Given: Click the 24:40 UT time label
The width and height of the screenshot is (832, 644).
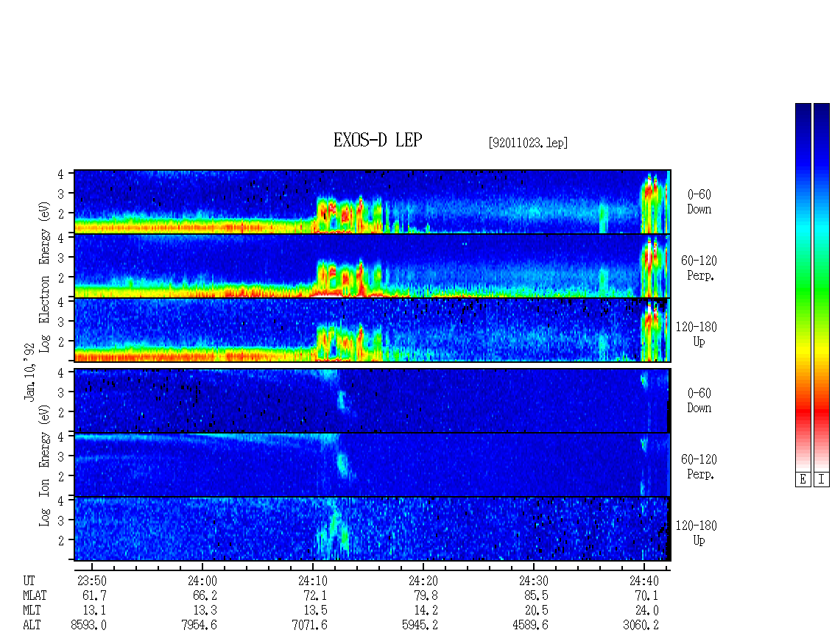Looking at the screenshot, I should point(644,581).
